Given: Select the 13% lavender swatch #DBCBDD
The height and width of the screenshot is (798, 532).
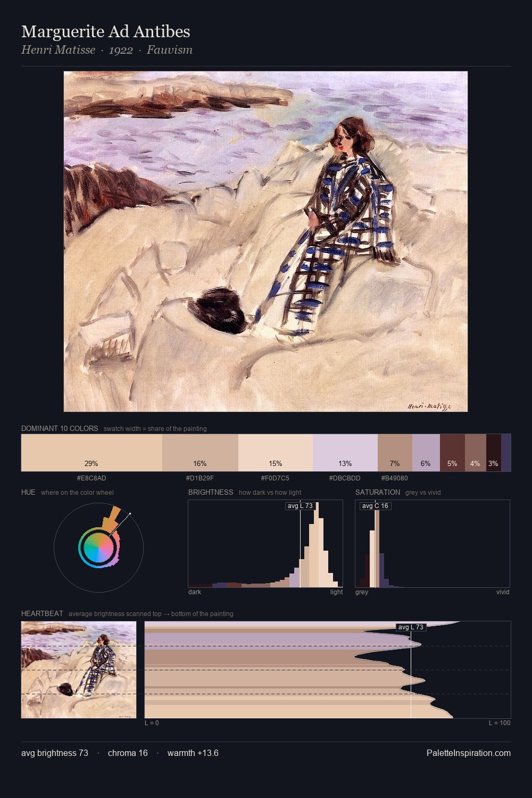Looking at the screenshot, I should (x=345, y=453).
